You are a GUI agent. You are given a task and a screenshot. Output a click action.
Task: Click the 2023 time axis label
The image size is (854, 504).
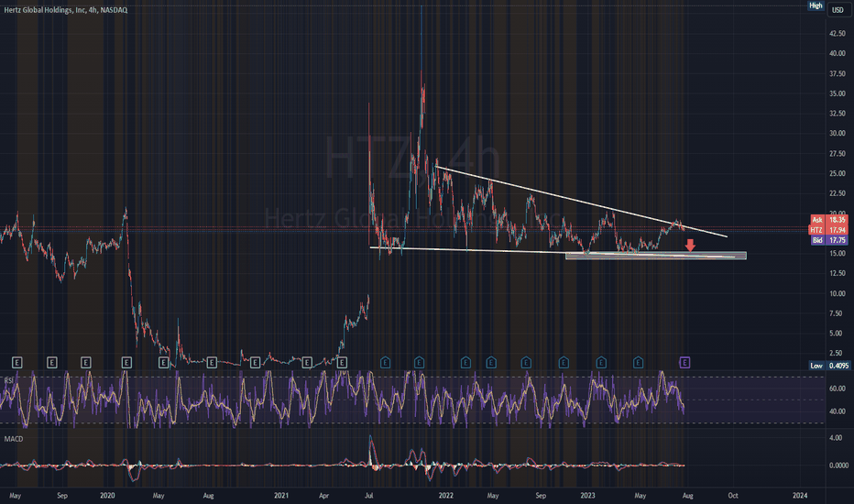coord(587,495)
